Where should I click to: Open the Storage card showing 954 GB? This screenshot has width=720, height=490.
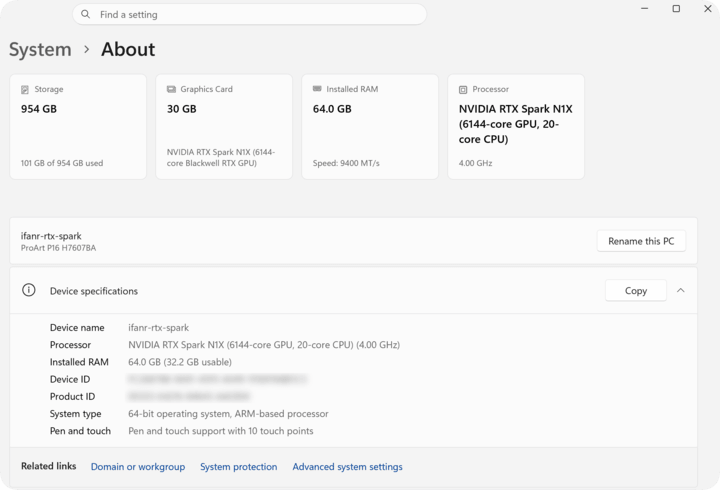tap(78, 126)
